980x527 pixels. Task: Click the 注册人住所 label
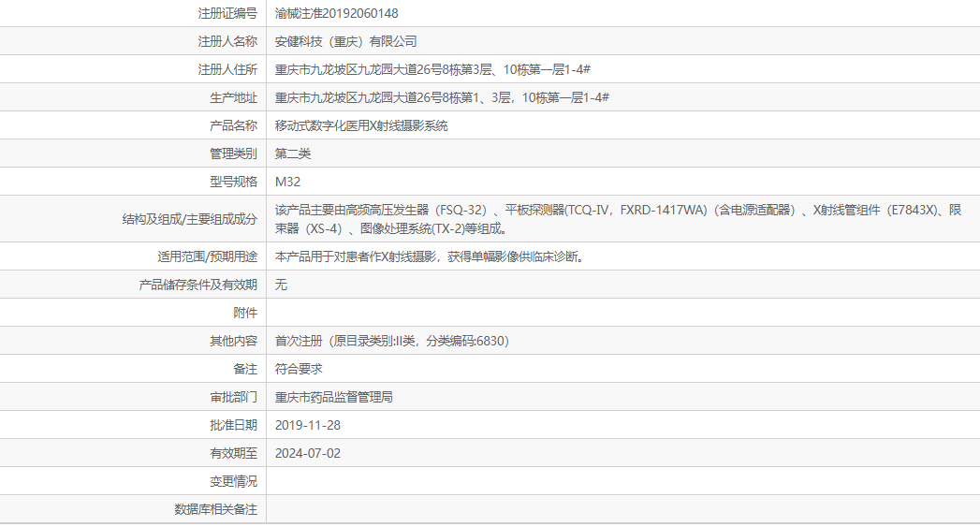coord(227,69)
